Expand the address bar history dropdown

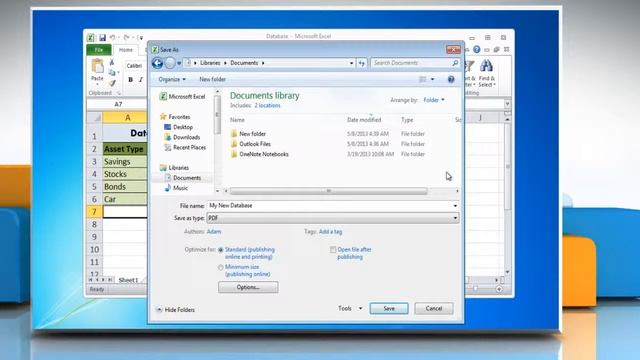pos(351,63)
